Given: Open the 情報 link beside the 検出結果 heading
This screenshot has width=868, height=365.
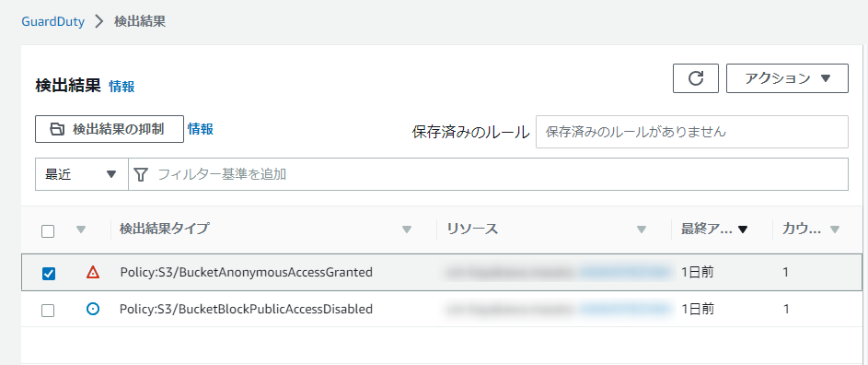Looking at the screenshot, I should [122, 87].
